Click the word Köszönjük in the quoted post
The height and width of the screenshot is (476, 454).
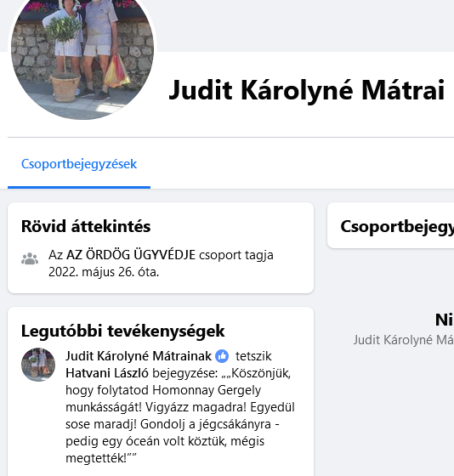click(258, 373)
